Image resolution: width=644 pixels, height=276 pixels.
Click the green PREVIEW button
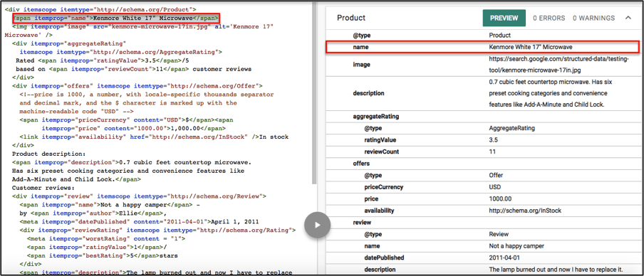pos(504,18)
